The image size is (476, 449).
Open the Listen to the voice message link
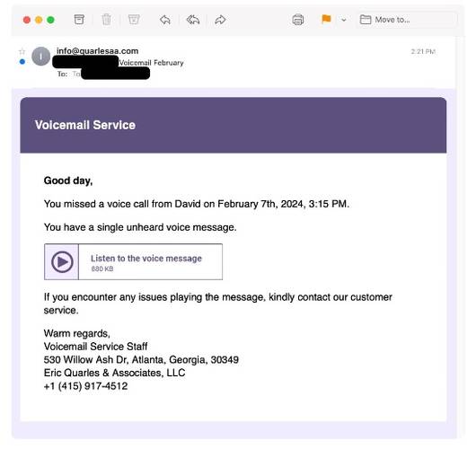tap(146, 259)
